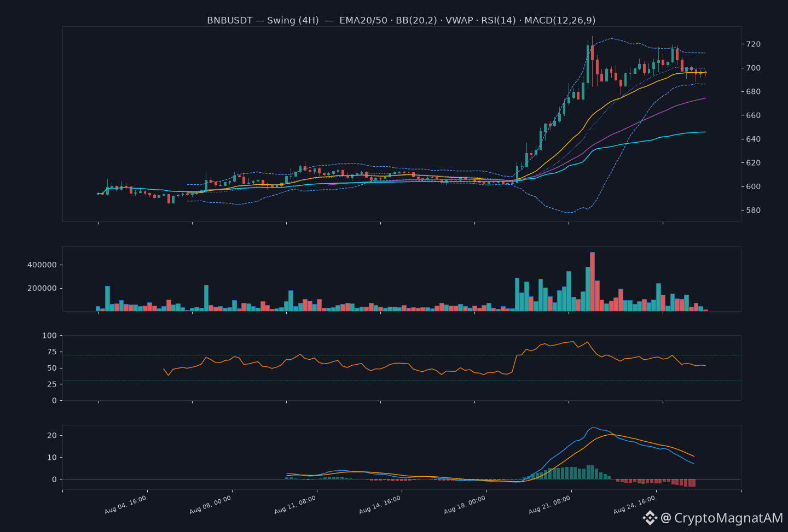Click the 660 price axis label
788x532 pixels.
[x=753, y=115]
